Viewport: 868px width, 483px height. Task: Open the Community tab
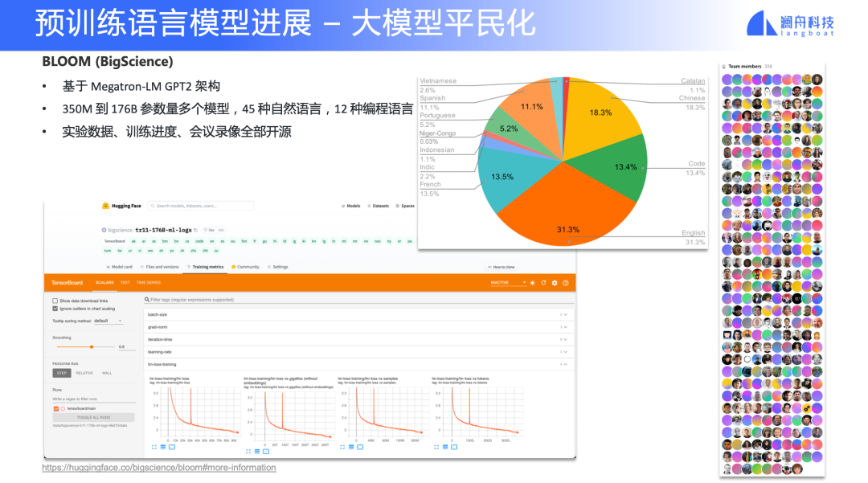click(x=245, y=267)
